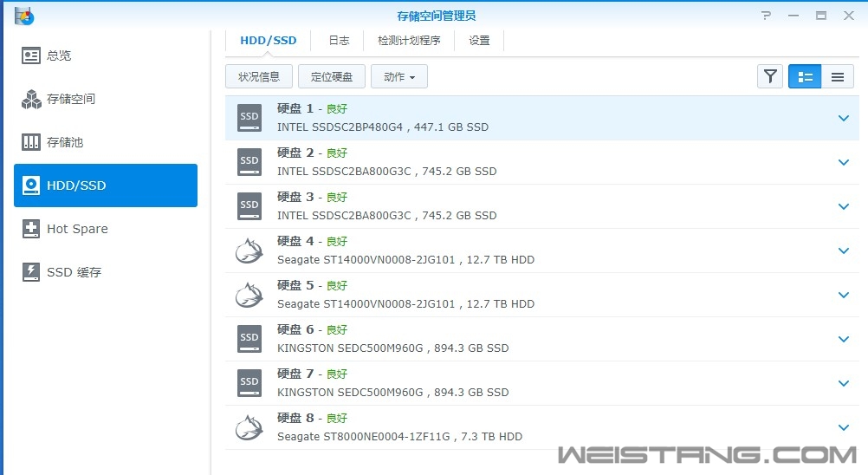868x475 pixels.
Task: Click the Seagate icon of 硬盘 8
Action: [249, 427]
